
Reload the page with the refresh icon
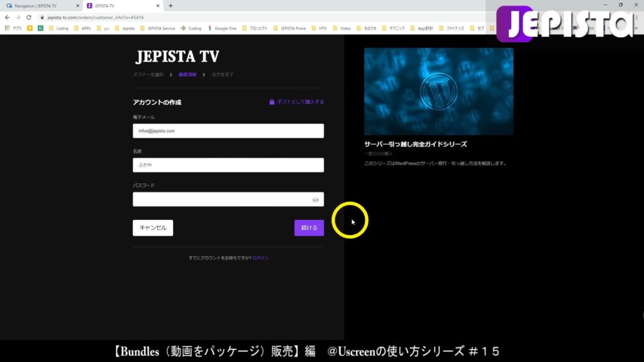pyautogui.click(x=29, y=18)
